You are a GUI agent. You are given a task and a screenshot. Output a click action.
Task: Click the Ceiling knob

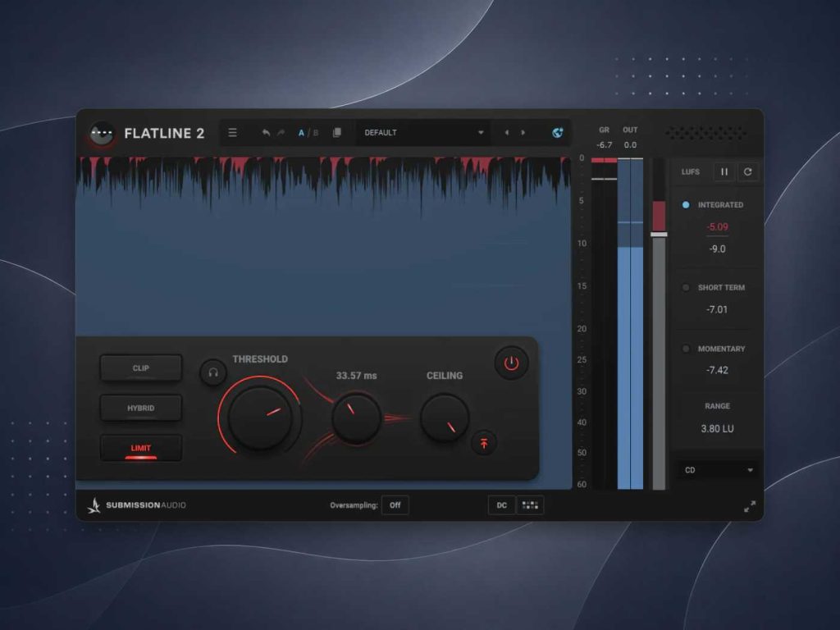[445, 418]
